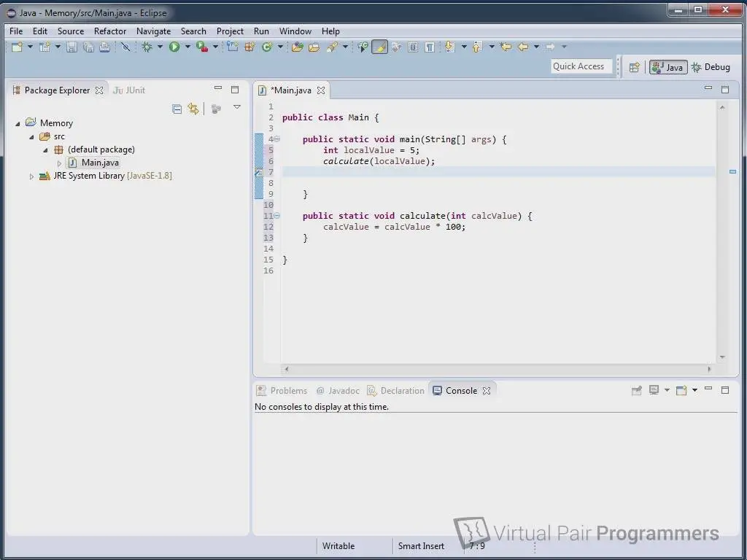This screenshot has width=747, height=560.
Task: Click the editor horizontal scrollbar
Action: (x=498, y=369)
